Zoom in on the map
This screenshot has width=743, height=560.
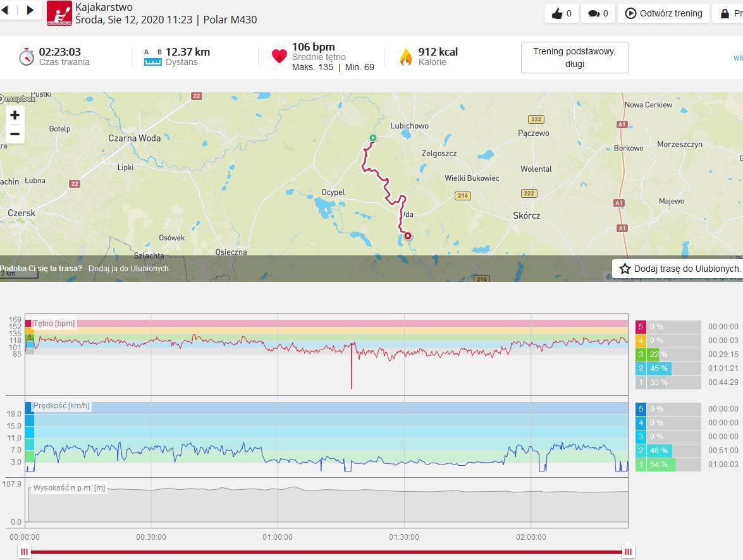click(x=15, y=115)
